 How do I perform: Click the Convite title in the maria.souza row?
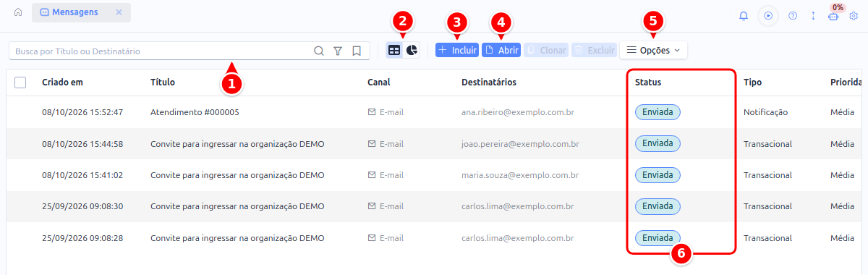point(237,175)
